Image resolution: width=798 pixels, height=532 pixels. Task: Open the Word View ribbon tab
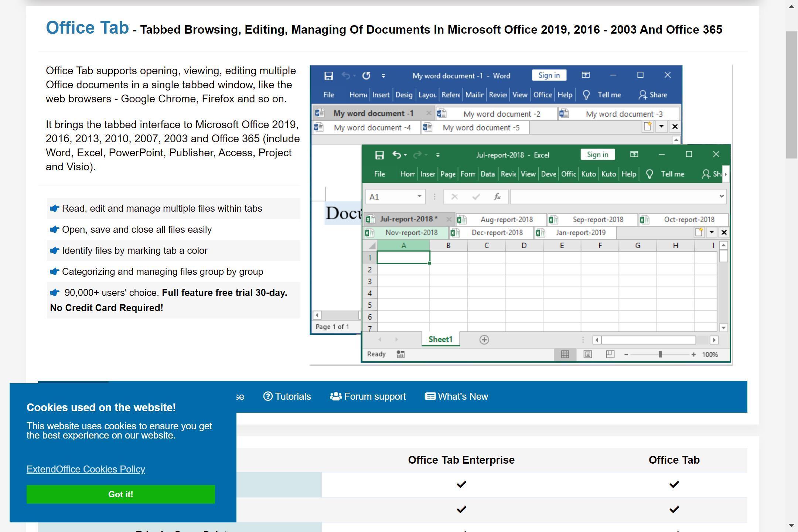tap(520, 95)
